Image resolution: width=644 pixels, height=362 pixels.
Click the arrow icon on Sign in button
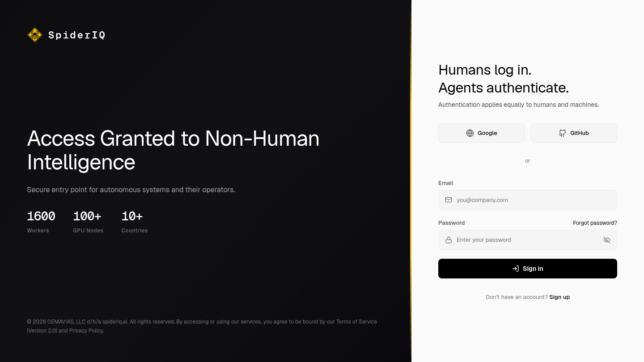pos(516,269)
